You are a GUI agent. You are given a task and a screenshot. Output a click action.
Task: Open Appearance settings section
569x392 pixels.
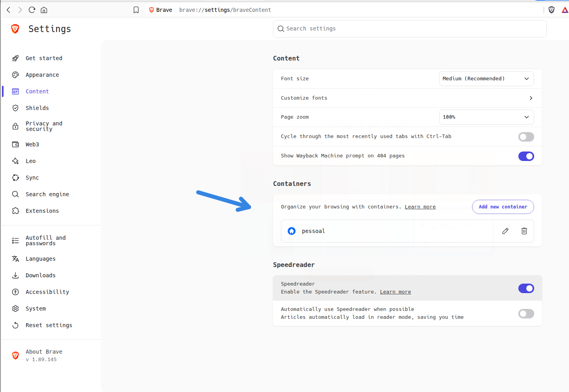tap(42, 75)
